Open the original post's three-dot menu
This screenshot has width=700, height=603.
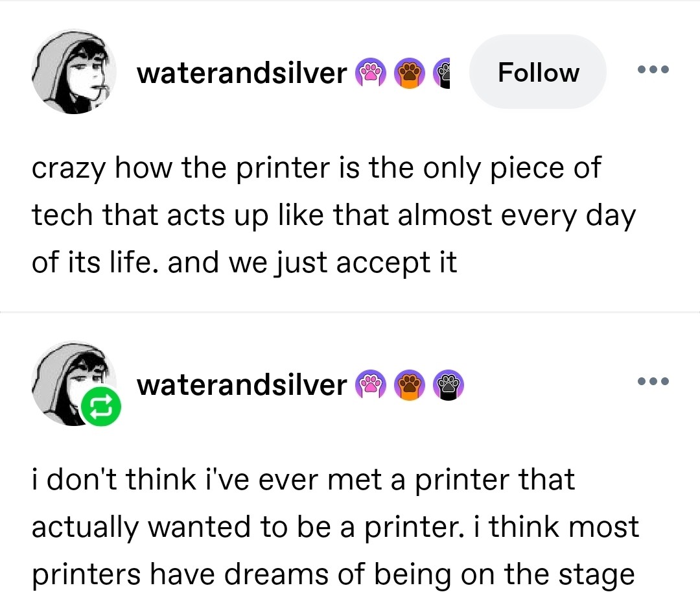(651, 69)
